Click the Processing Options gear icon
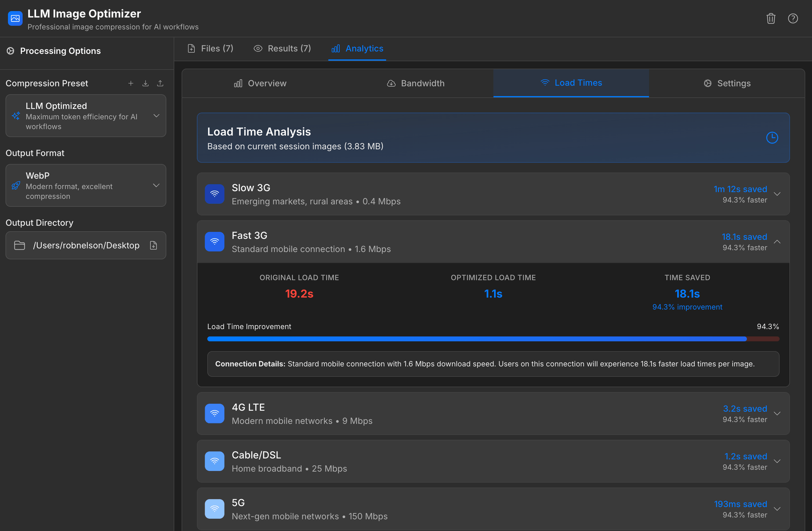The width and height of the screenshot is (812, 531). (11, 51)
